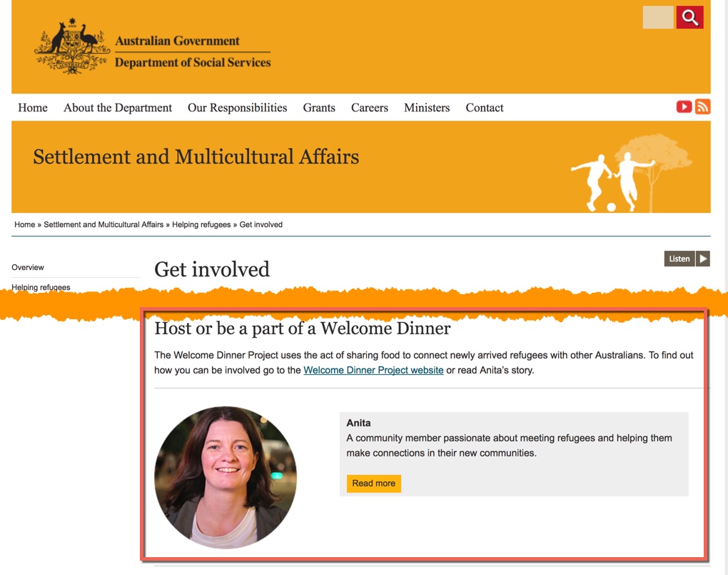Play the Listen audio arrow button
The width and height of the screenshot is (728, 575).
point(703,259)
